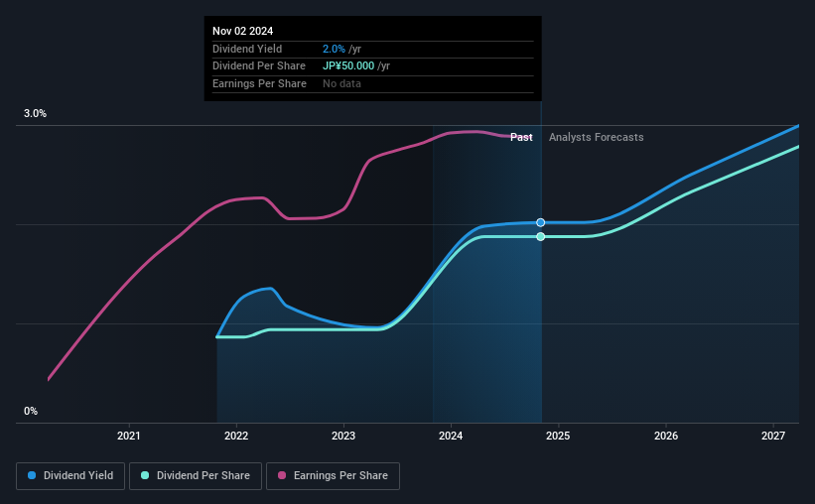This screenshot has width=815, height=504.
Task: Click the Analysts Forecasts label
Action: [x=597, y=137]
